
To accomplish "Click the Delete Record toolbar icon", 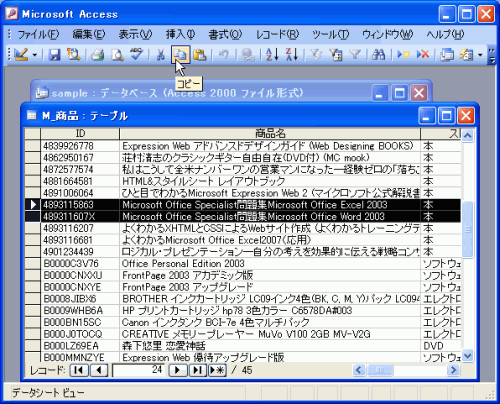I will 423,54.
